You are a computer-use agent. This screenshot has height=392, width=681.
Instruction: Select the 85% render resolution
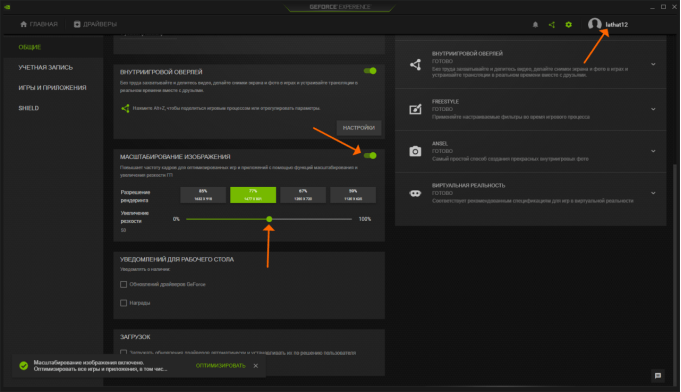[x=203, y=195]
